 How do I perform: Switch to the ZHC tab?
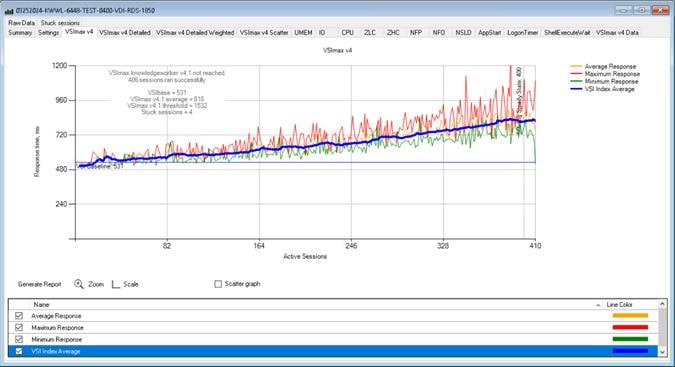coord(393,33)
